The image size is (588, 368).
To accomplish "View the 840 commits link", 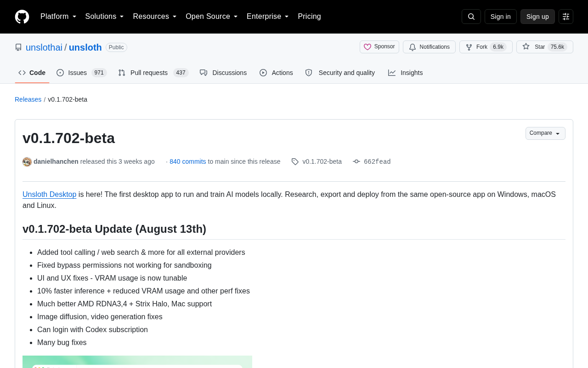I will pos(188,161).
